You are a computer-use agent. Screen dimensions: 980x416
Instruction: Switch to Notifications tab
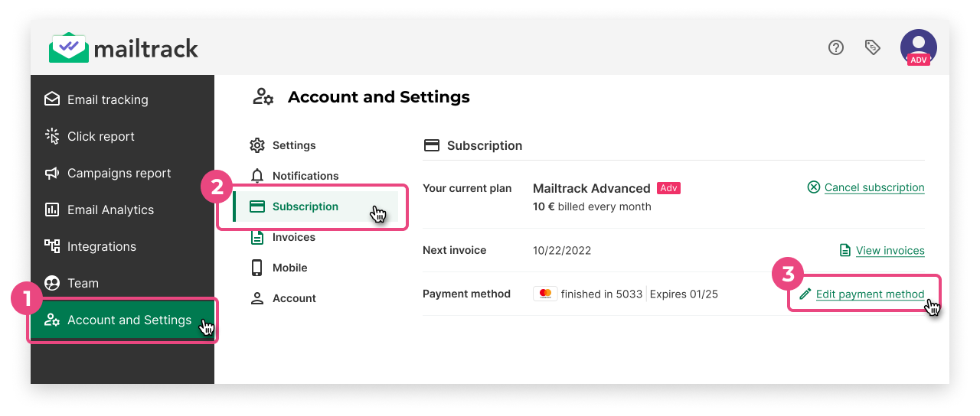[x=305, y=176]
